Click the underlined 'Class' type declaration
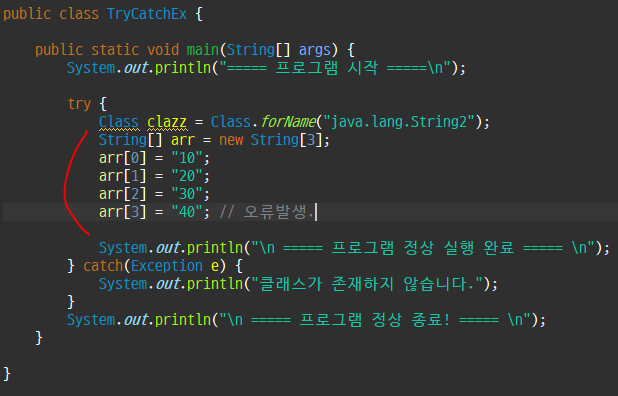This screenshot has width=618, height=396. [119, 122]
